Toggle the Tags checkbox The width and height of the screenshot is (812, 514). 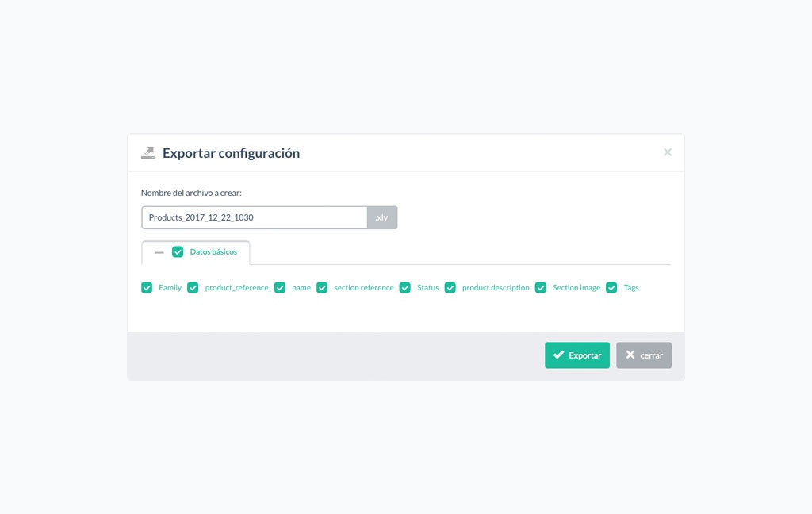(x=611, y=288)
